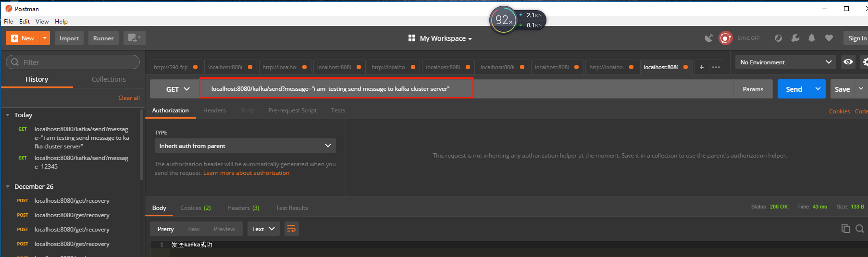Image resolution: width=868 pixels, height=257 pixels.
Task: Click the History sidebar scrollbar
Action: [142, 144]
